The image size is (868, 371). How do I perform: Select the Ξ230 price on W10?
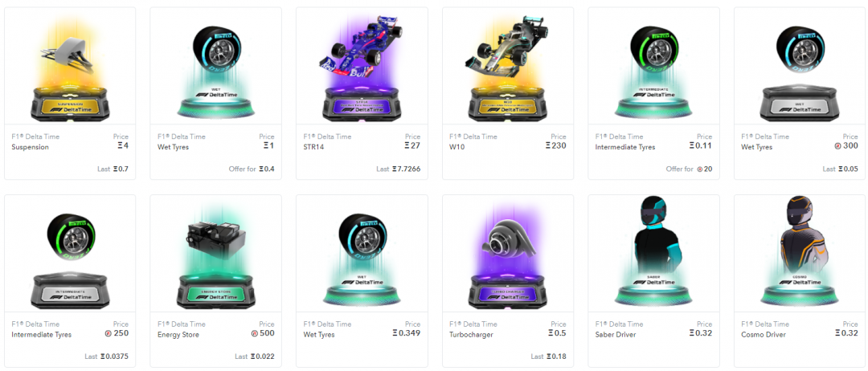click(555, 146)
